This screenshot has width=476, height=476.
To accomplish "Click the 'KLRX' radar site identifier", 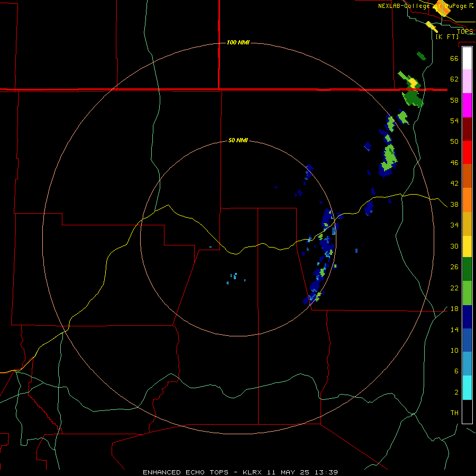I will [x=251, y=472].
